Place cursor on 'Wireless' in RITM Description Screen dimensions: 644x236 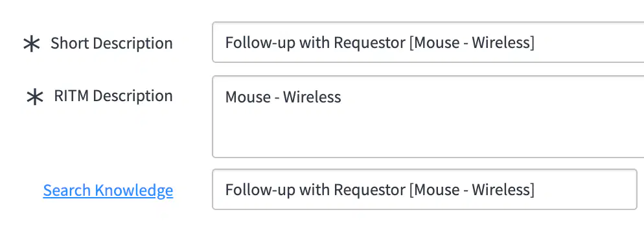click(312, 97)
